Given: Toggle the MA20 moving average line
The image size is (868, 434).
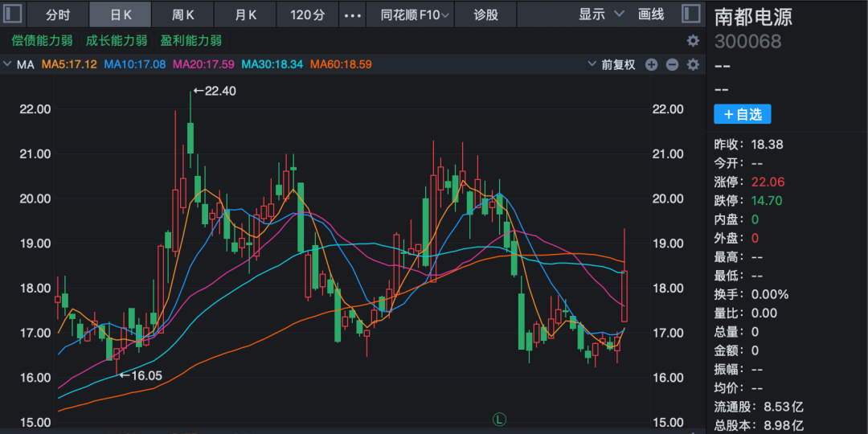Looking at the screenshot, I should point(203,64).
